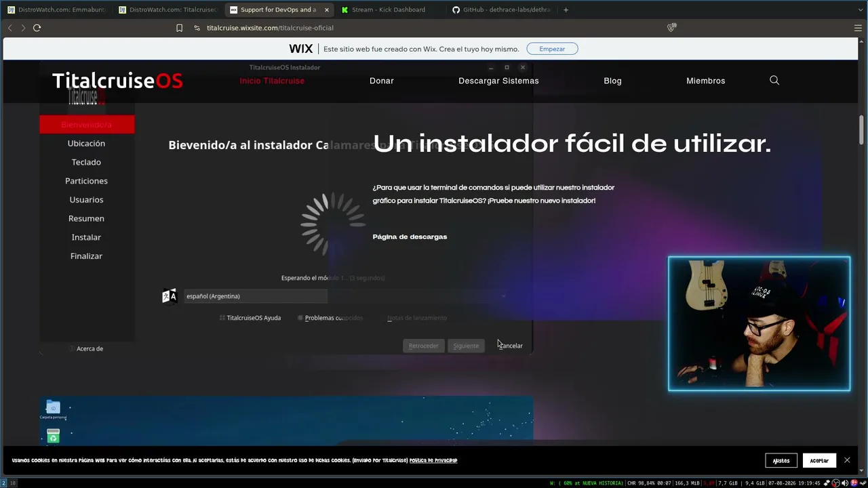Click the green trash desktop icon
The image size is (868, 488).
[53, 436]
